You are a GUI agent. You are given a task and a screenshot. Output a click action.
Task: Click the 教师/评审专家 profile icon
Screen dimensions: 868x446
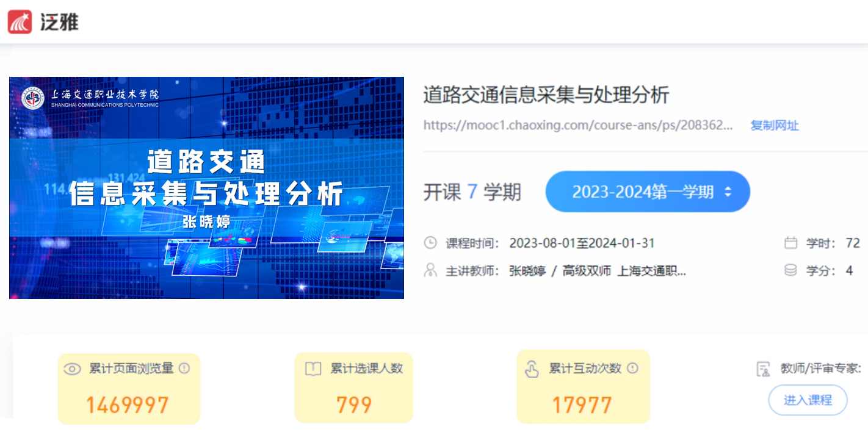(x=763, y=369)
